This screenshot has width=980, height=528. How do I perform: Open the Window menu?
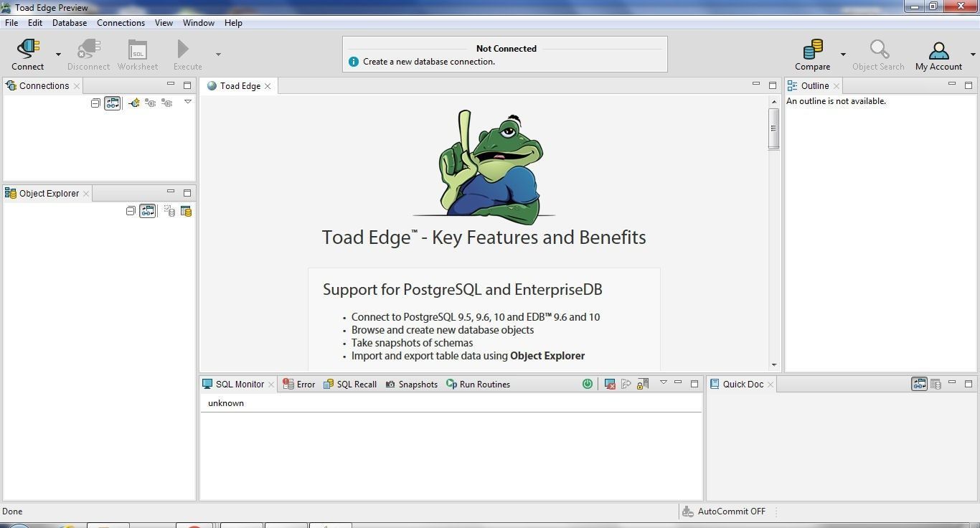[199, 23]
